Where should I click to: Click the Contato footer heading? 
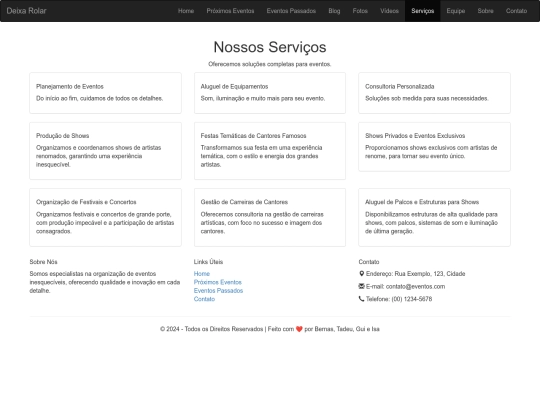point(369,262)
